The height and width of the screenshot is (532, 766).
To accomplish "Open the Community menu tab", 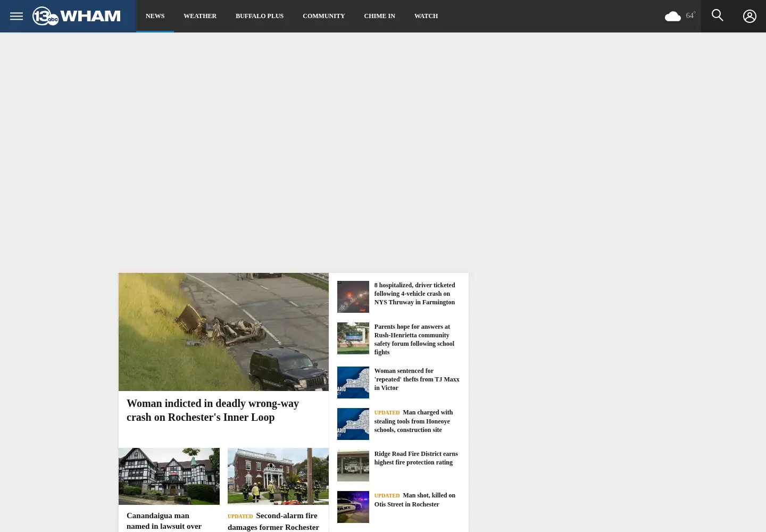I will [324, 16].
